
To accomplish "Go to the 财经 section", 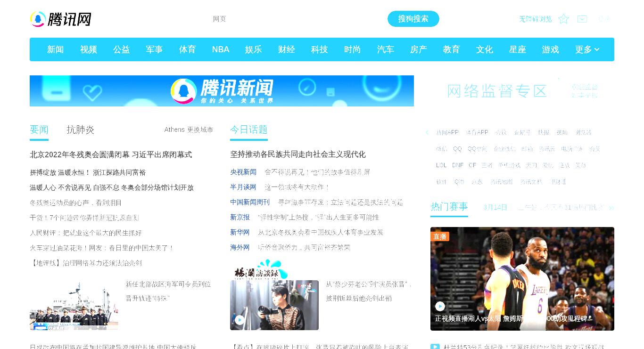I will (286, 49).
